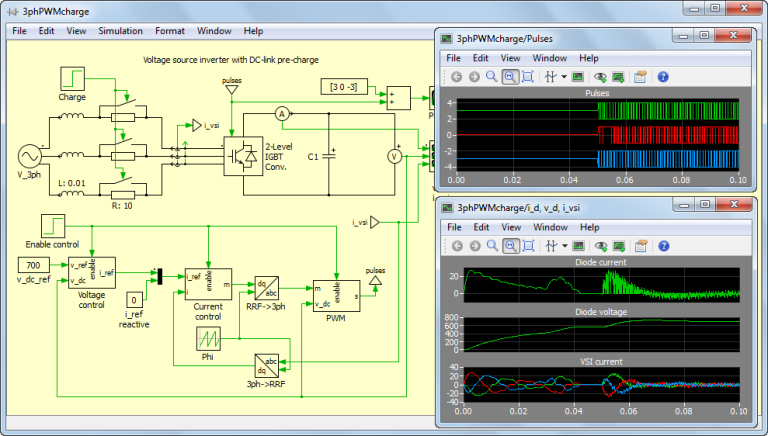Screen dimensions: 768x436
Task: Click the Diode current plot area
Action: point(600,285)
